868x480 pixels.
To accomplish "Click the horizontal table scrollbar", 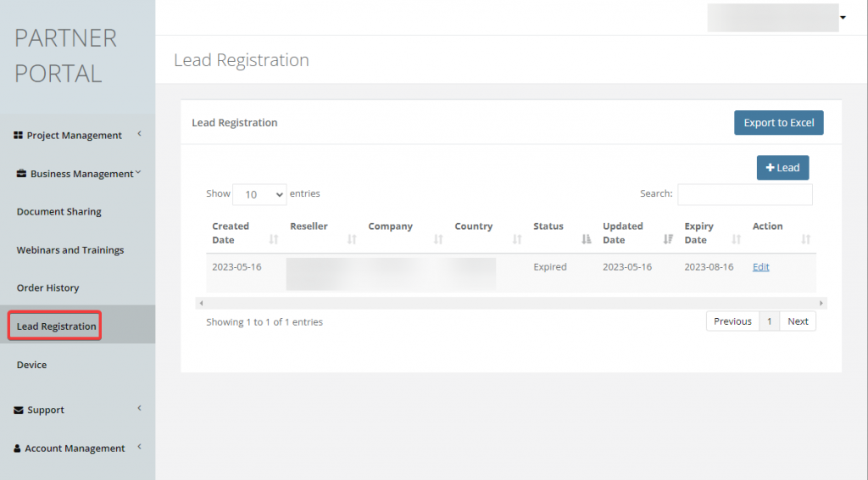I will (510, 303).
